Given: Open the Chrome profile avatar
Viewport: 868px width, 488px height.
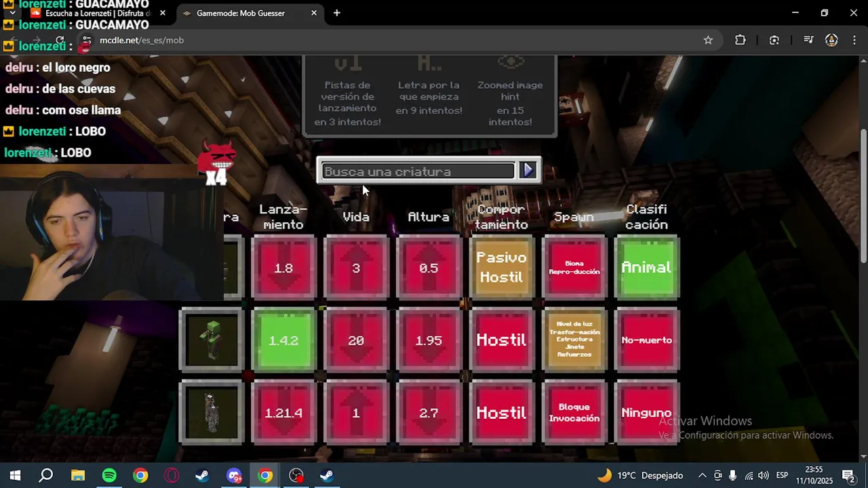Looking at the screenshot, I should point(831,40).
